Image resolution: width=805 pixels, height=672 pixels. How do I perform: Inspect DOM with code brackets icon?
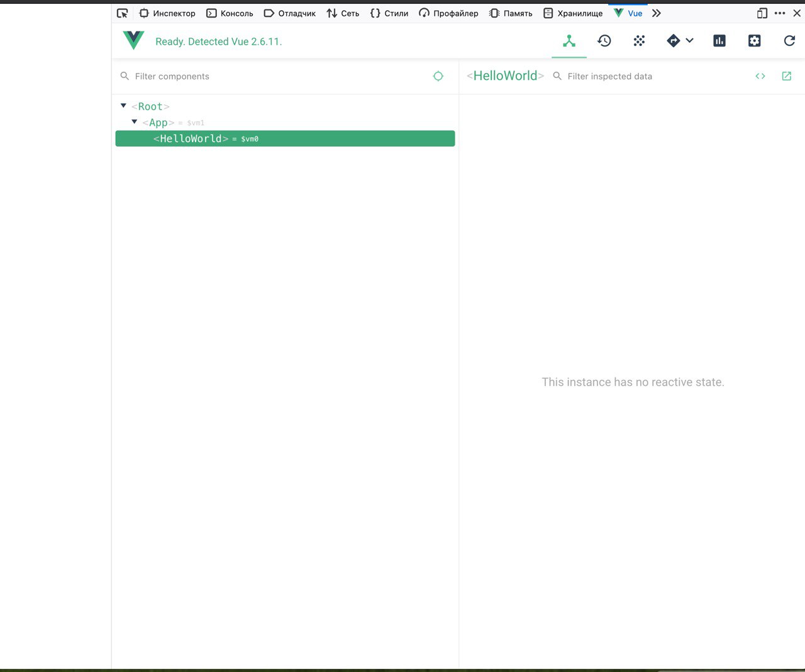click(x=760, y=76)
